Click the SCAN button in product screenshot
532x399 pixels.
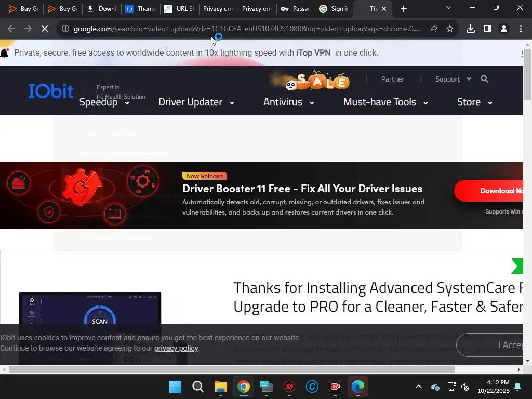point(99,321)
